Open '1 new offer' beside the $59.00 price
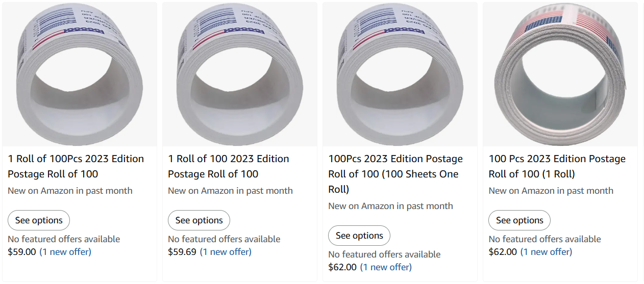 pos(65,252)
